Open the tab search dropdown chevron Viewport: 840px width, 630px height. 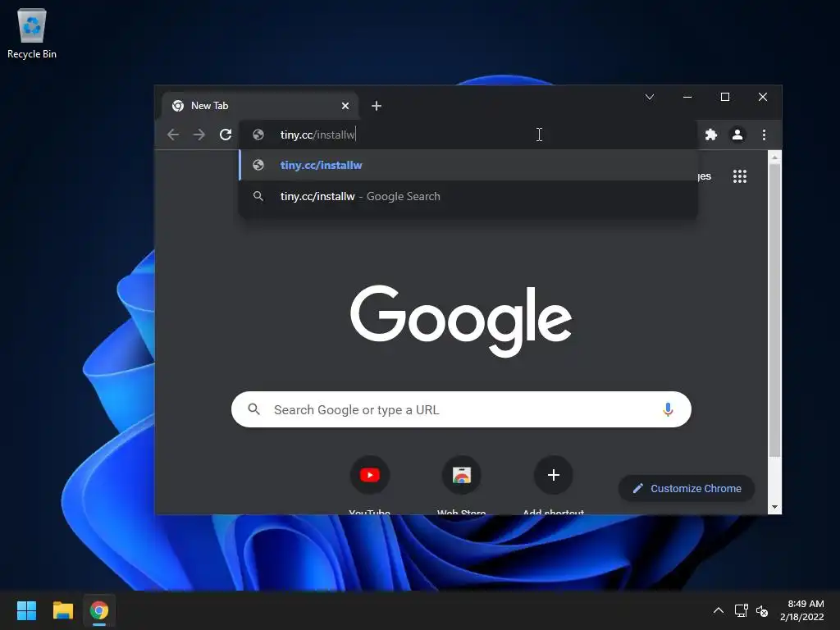pyautogui.click(x=650, y=97)
